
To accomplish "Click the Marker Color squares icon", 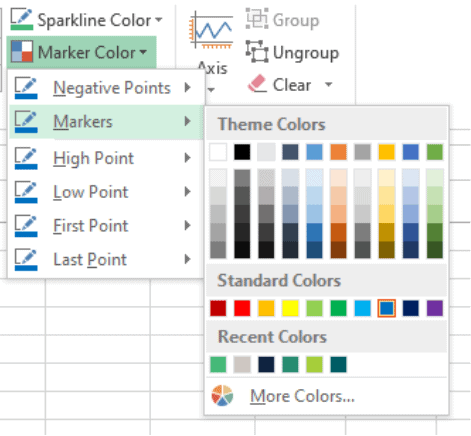I will pyautogui.click(x=22, y=52).
